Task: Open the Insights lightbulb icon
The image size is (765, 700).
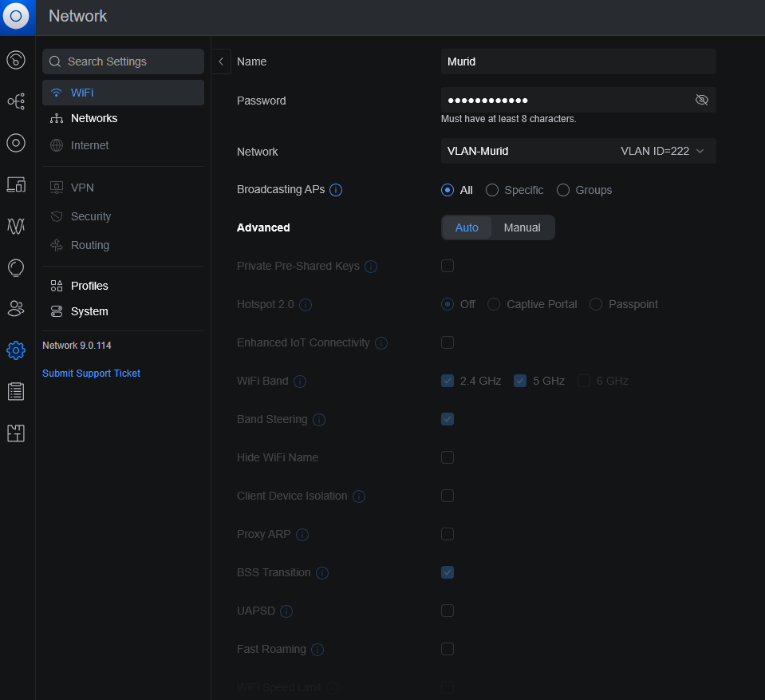Action: pos(16,267)
